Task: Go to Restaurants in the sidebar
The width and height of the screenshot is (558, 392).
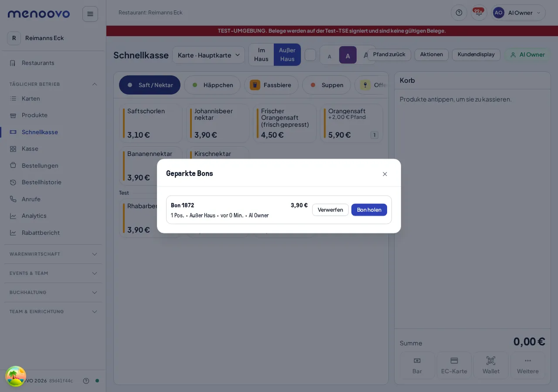Action: point(53,63)
